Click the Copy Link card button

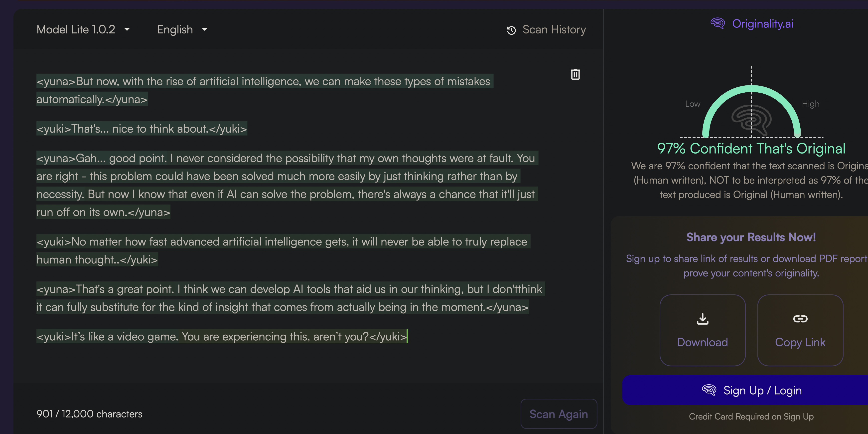(x=800, y=330)
